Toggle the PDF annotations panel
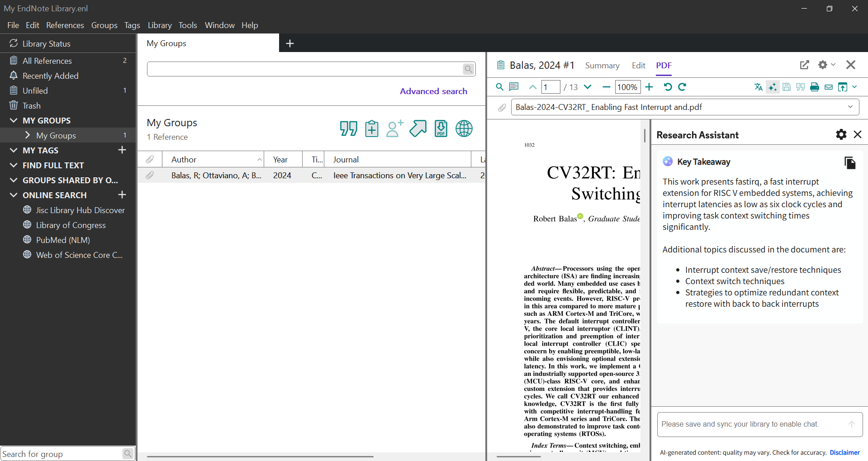Viewport: 868px width, 461px height. coord(513,87)
